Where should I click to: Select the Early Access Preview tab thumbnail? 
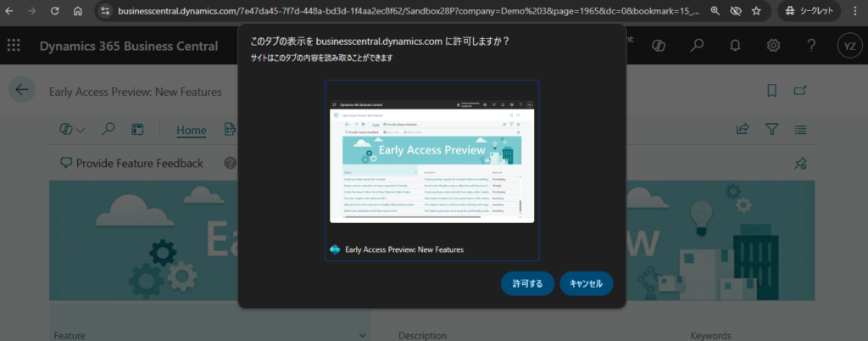(431, 170)
